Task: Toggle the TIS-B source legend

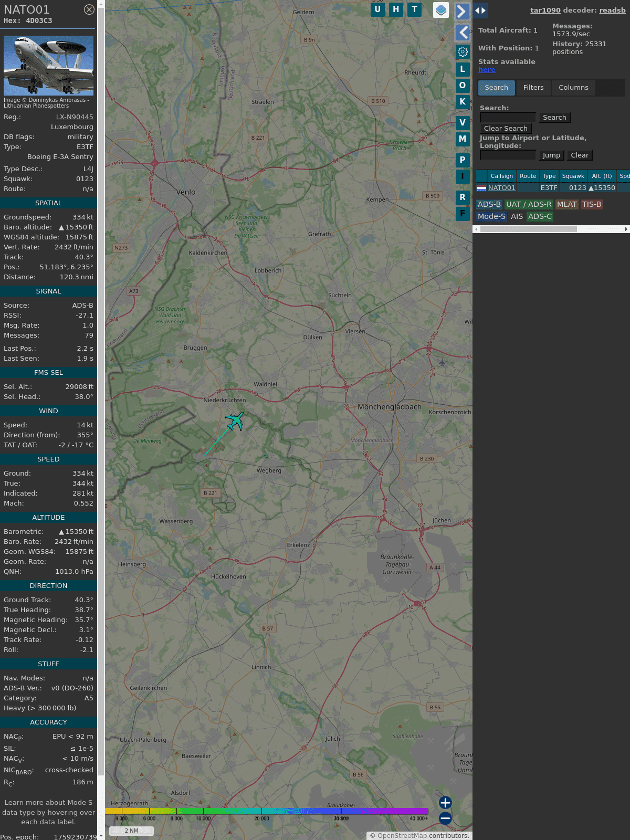Action: click(592, 205)
